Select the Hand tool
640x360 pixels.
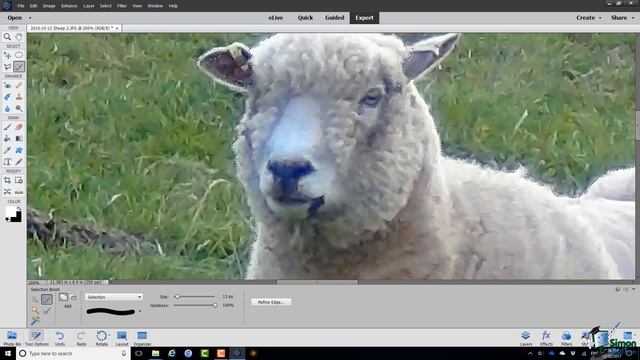pyautogui.click(x=19, y=37)
